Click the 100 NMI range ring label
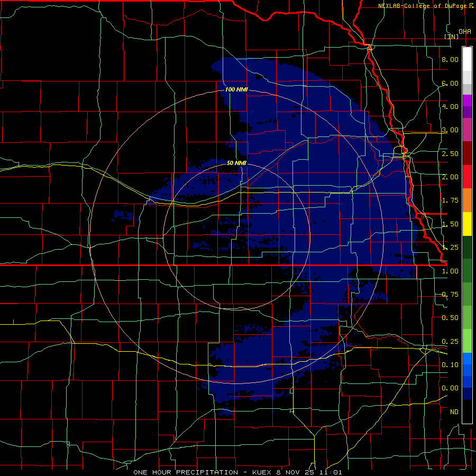Screen dimensions: 476x476 (x=236, y=89)
